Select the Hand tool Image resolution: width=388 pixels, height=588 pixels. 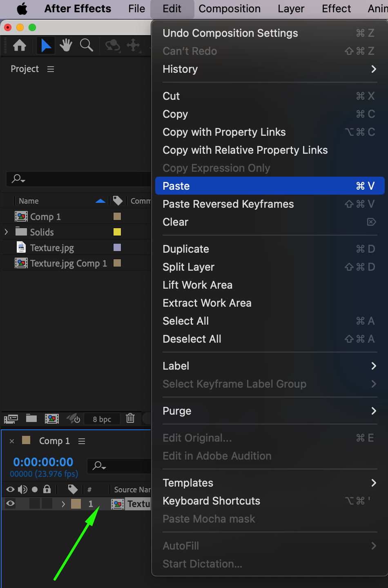point(66,45)
